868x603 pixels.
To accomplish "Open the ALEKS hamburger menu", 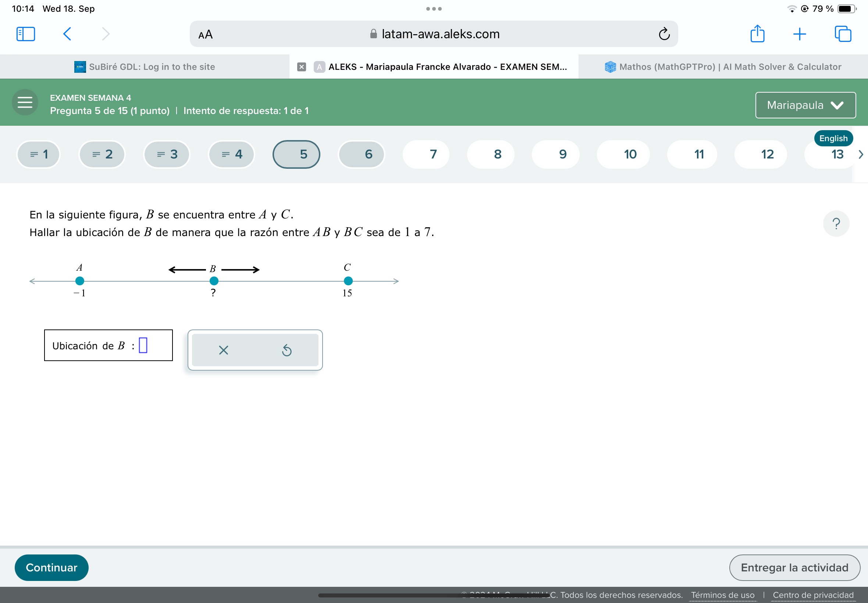I will (25, 102).
